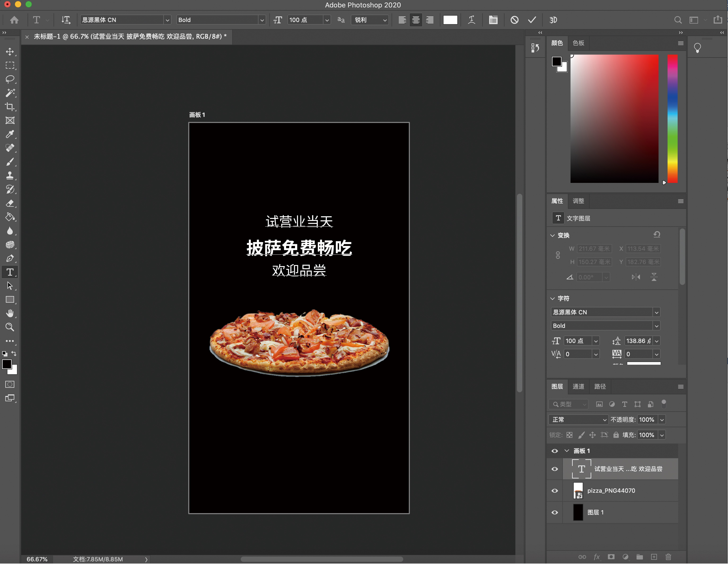Select the Rectangular Marquee tool
Screen dimensions: 728x564
point(10,65)
